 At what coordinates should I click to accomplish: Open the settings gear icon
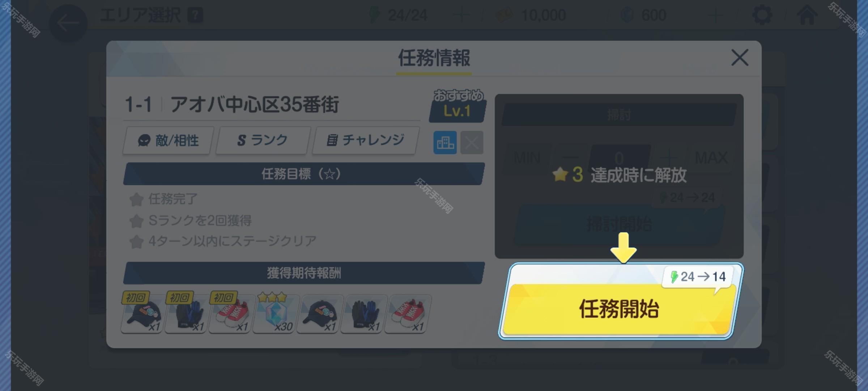pyautogui.click(x=762, y=15)
